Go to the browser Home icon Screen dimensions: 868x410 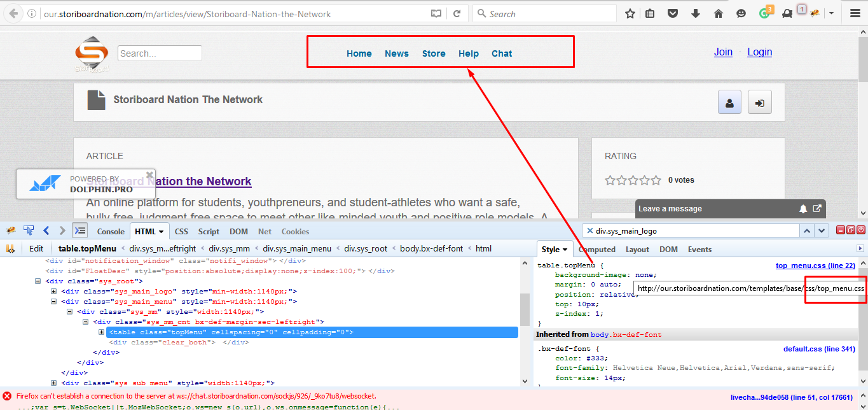click(719, 13)
